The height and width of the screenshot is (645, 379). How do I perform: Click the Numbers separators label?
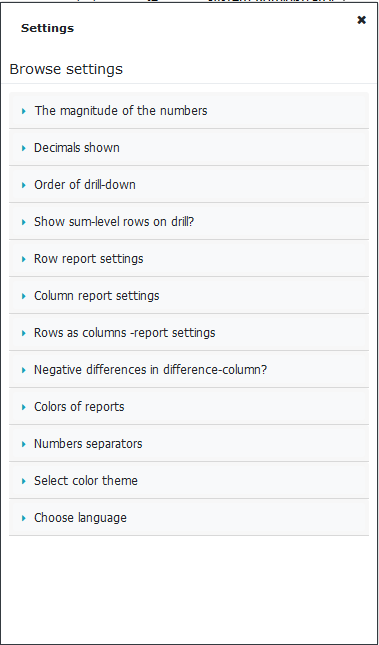point(88,444)
